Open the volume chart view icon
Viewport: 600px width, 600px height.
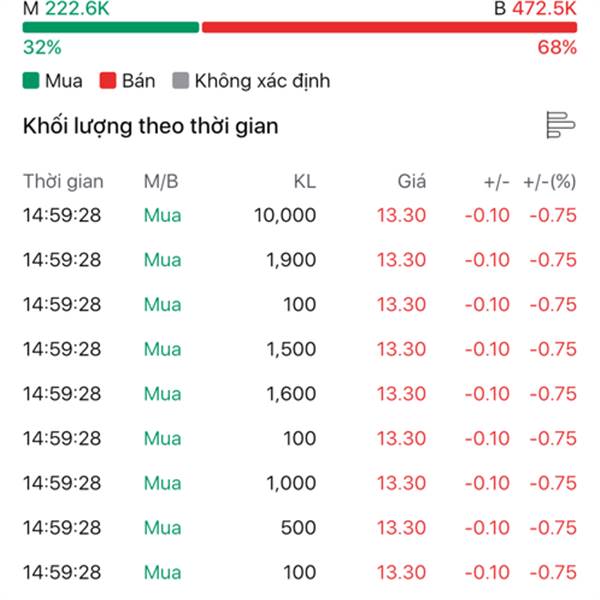click(560, 125)
